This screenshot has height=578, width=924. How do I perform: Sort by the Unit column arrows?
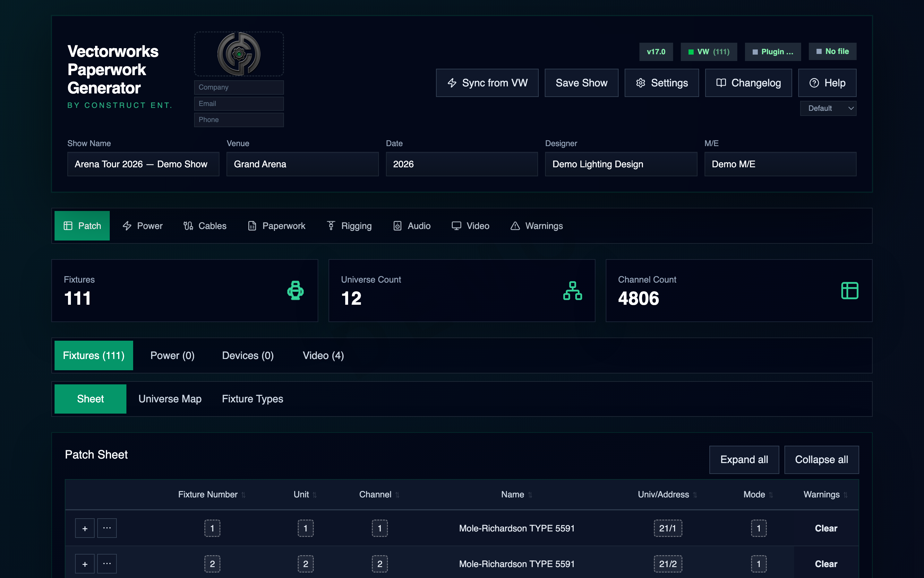(315, 495)
